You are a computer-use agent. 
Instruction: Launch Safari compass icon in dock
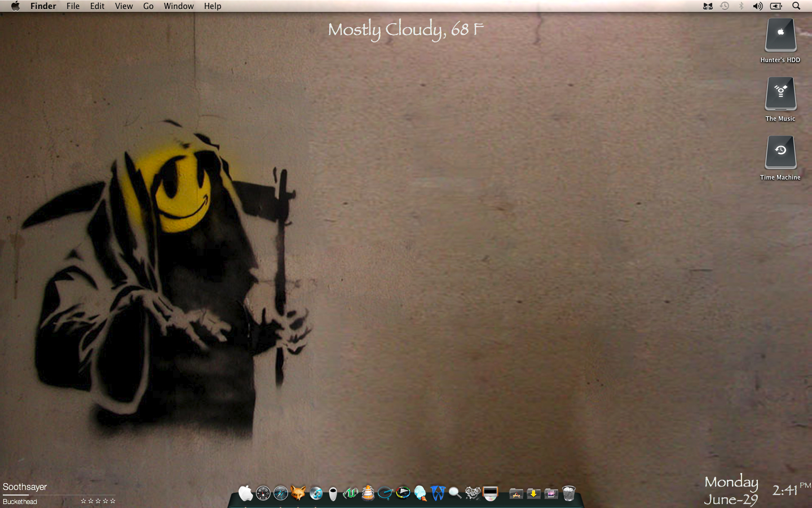click(281, 493)
